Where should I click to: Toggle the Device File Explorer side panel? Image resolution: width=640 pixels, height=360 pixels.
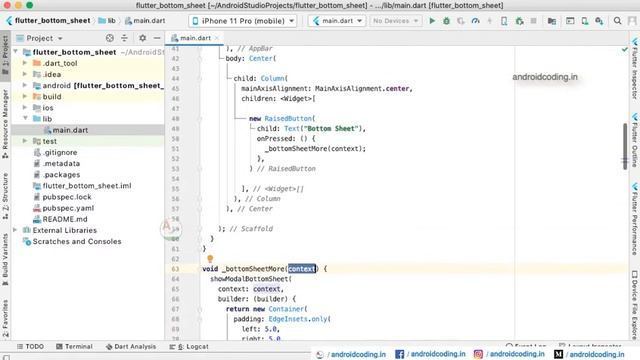pos(635,305)
